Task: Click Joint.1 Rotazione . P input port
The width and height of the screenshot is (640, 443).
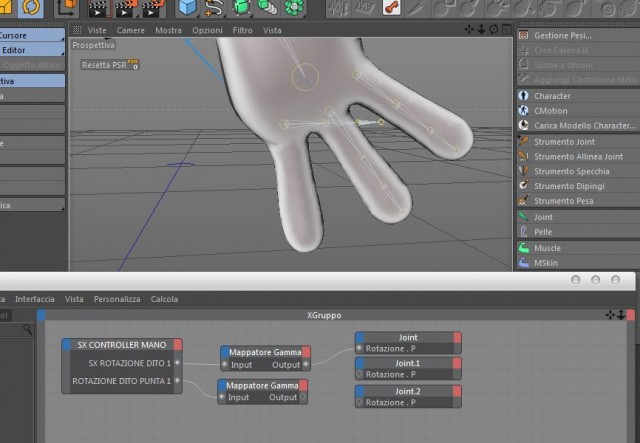Action: point(359,374)
